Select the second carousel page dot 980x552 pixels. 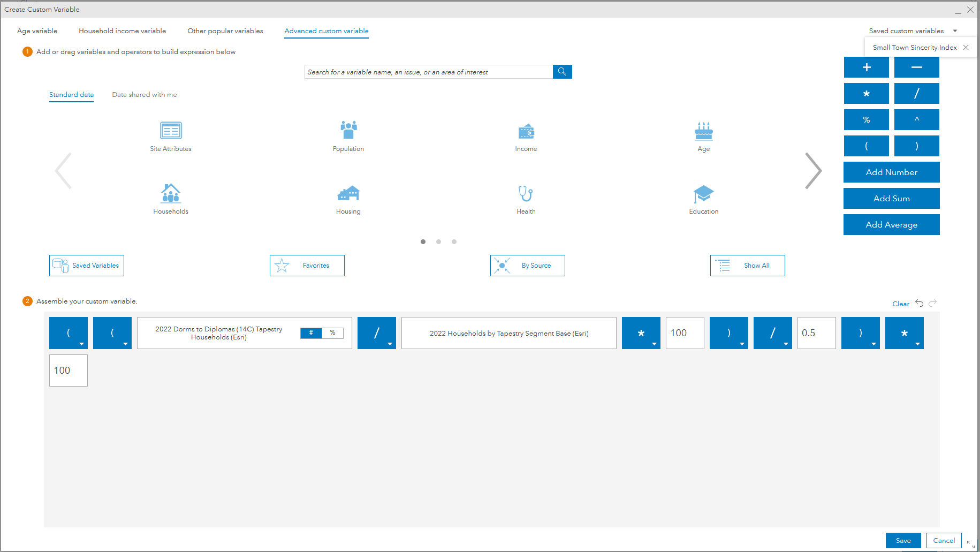click(438, 241)
